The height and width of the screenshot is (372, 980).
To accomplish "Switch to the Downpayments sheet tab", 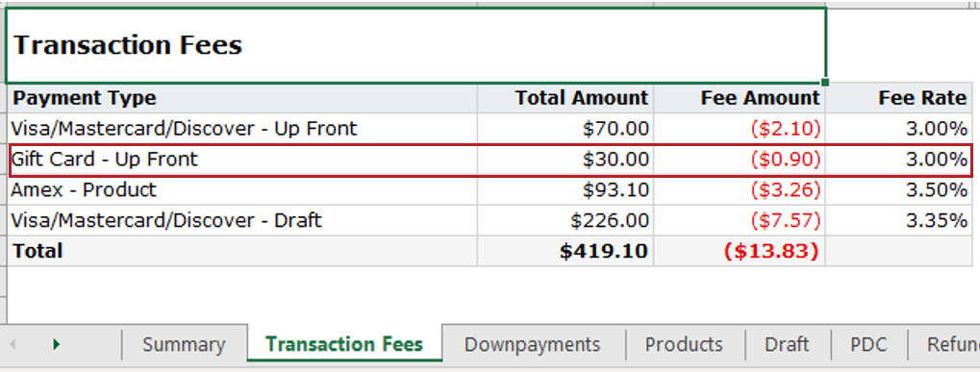I will 533,344.
